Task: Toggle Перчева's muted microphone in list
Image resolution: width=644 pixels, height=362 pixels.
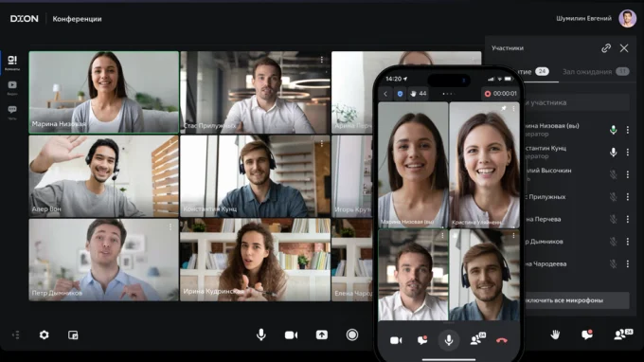Action: pyautogui.click(x=613, y=219)
